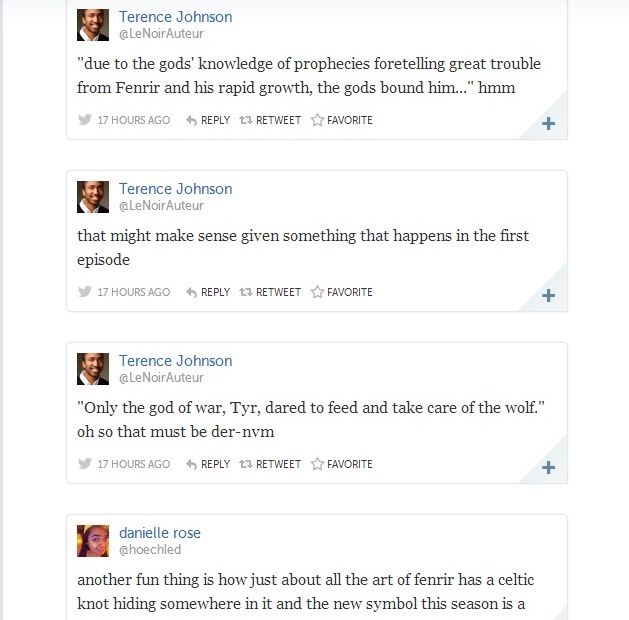Retweet the Fenrir prophecies tweet
Image resolution: width=629 pixels, height=620 pixels.
[270, 120]
